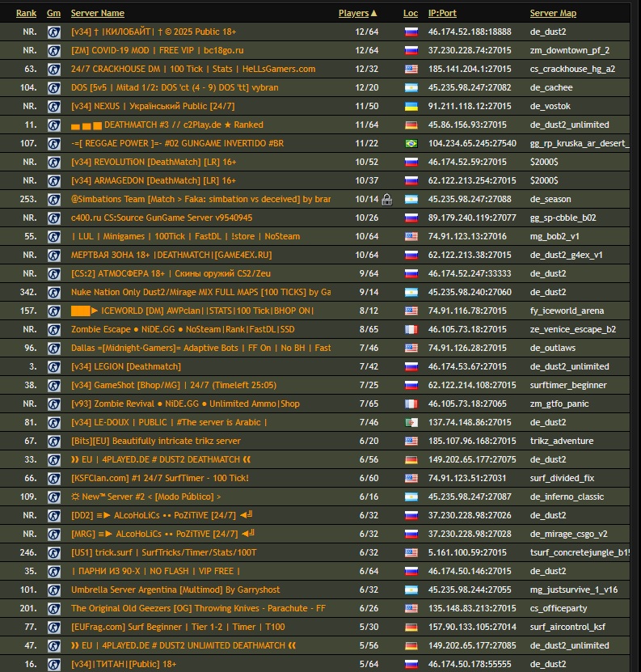Sort by Loc column header

tap(411, 13)
